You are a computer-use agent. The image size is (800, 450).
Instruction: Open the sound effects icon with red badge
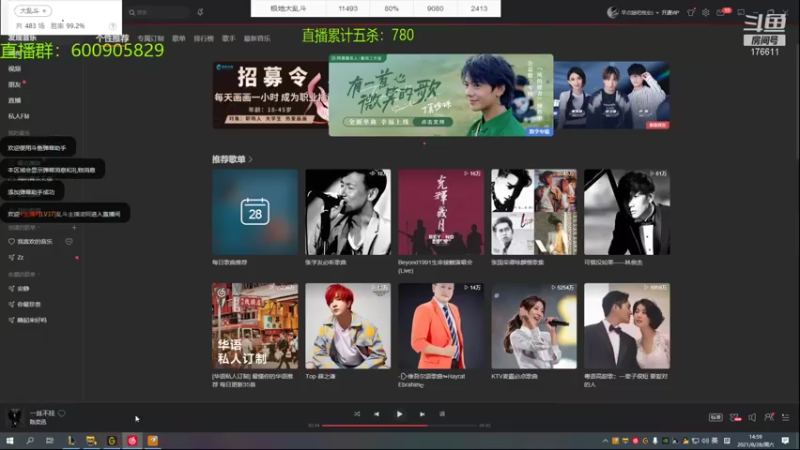click(735, 417)
